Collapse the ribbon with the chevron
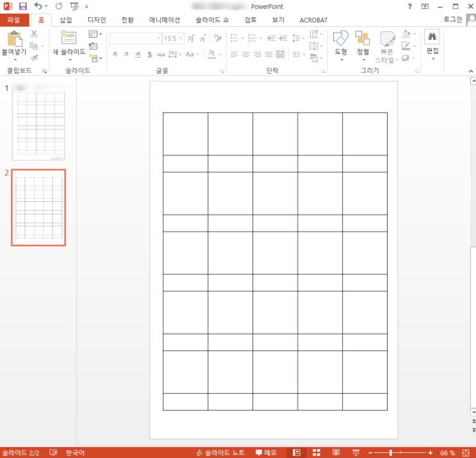Screen dimensions: 476x458 coord(470,71)
